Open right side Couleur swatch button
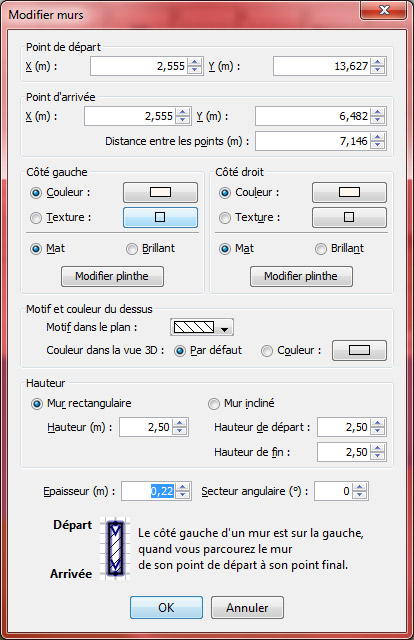 click(349, 192)
